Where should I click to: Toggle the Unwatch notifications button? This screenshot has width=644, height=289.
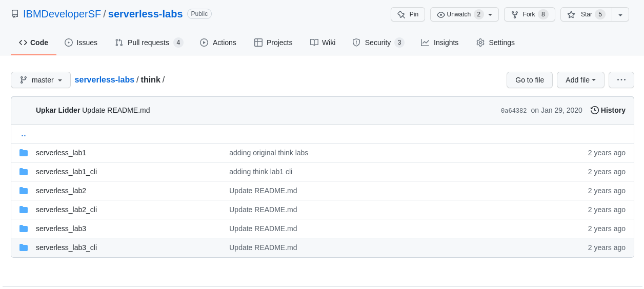(465, 14)
